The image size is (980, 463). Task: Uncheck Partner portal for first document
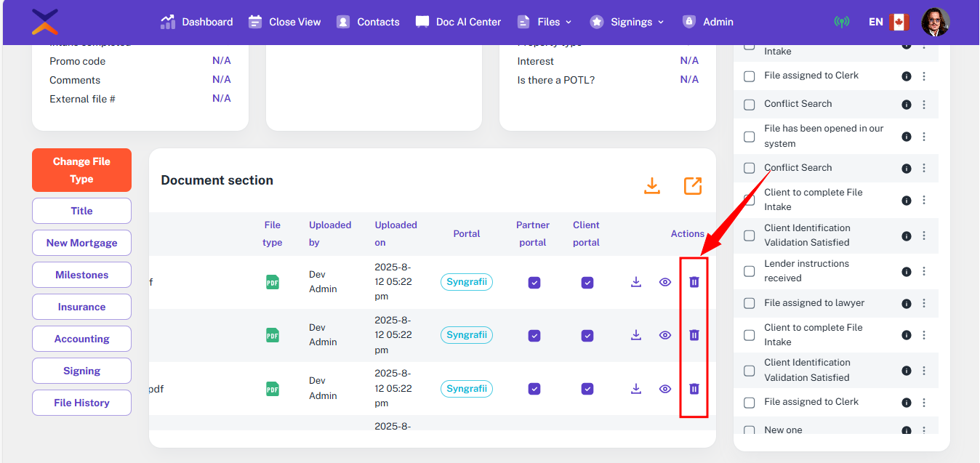(534, 283)
